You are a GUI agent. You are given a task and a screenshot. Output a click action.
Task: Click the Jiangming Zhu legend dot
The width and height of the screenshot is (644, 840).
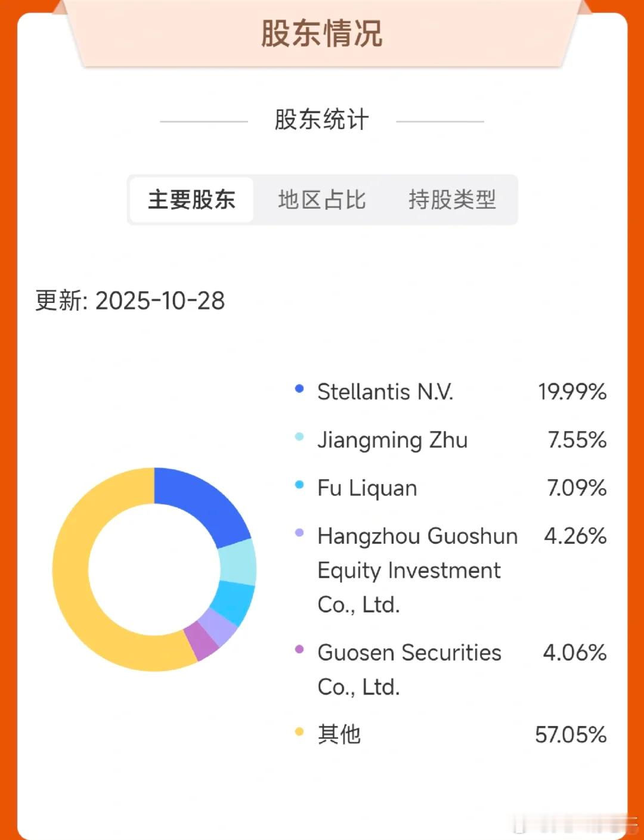[299, 437]
